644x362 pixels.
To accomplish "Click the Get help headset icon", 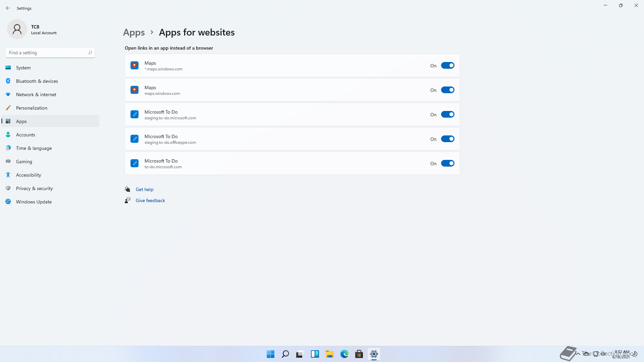I will point(127,189).
